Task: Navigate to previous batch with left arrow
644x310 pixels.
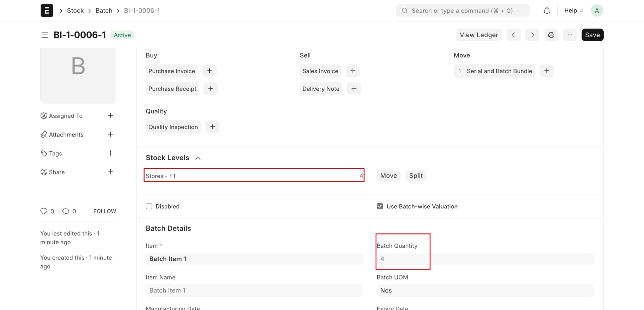Action: [x=513, y=35]
